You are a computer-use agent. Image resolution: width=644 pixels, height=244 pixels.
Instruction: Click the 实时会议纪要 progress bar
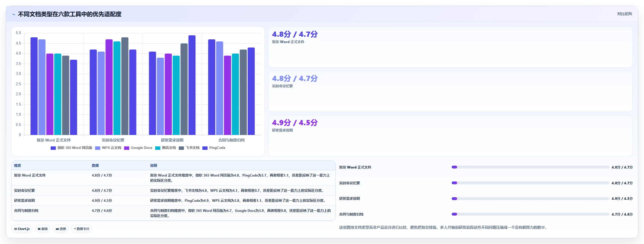click(530, 183)
